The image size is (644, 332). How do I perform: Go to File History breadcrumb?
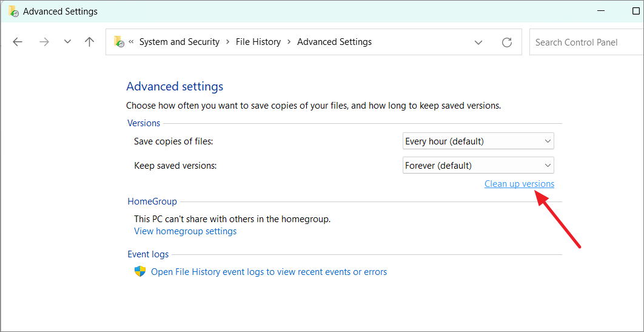(x=258, y=42)
